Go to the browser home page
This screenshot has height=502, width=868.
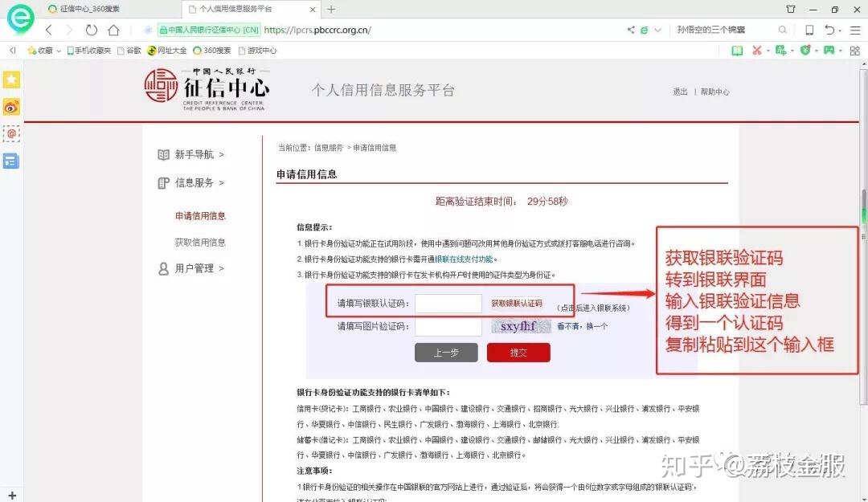click(x=113, y=30)
